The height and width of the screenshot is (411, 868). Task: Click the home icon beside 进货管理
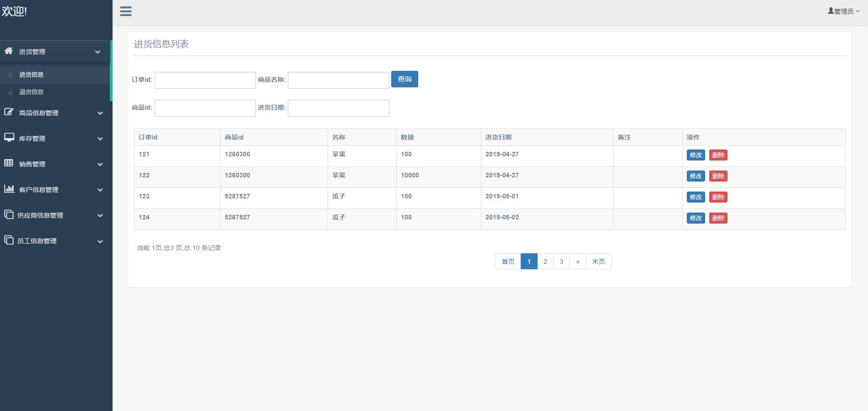[x=9, y=51]
